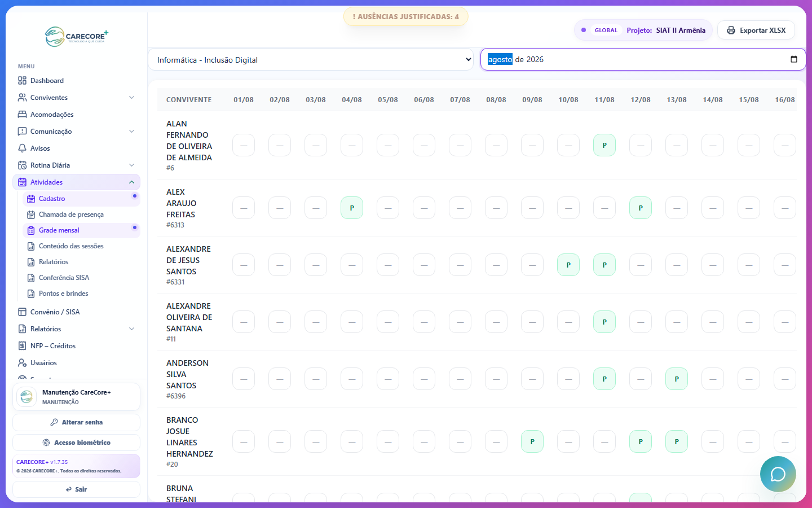
Task: Open the Dashboard icon in sidebar
Action: [22, 81]
